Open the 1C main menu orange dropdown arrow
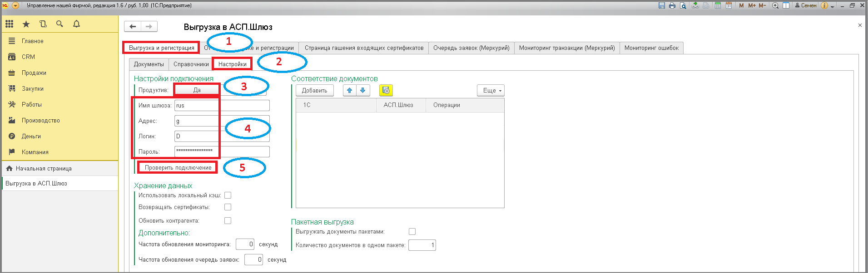 click(x=15, y=5)
